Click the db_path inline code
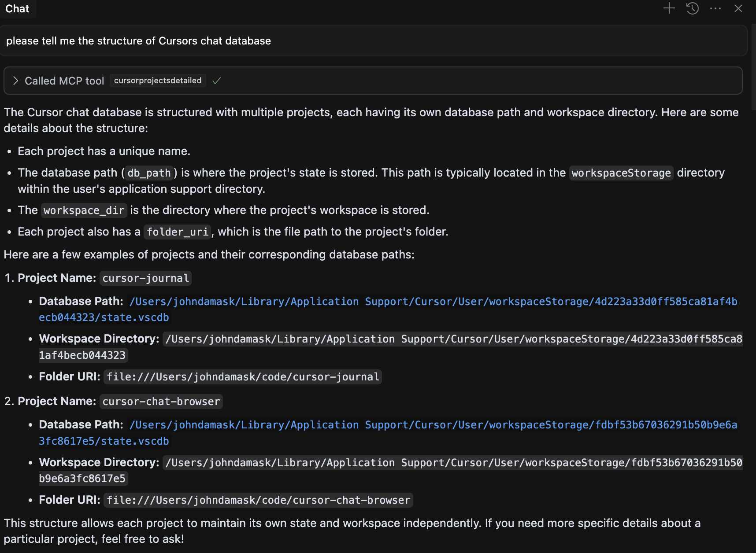 (x=149, y=173)
